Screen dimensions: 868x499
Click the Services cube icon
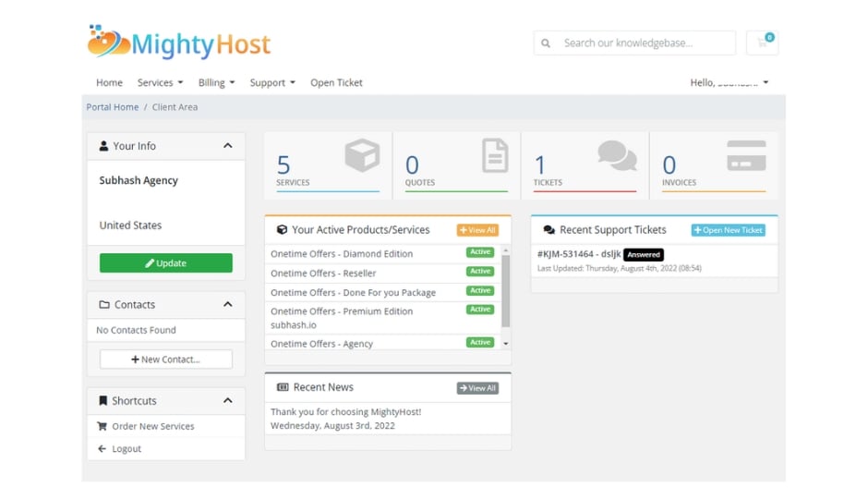[362, 155]
